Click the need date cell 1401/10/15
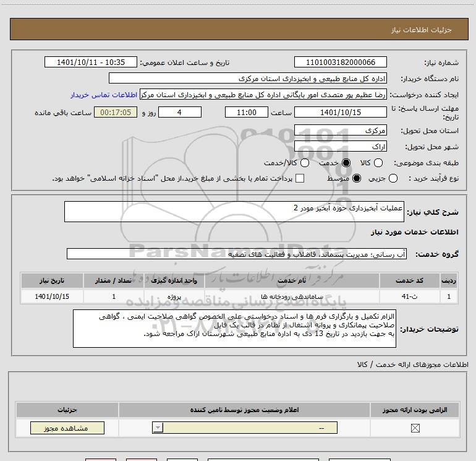The height and width of the screenshot is (461, 476). (x=52, y=296)
